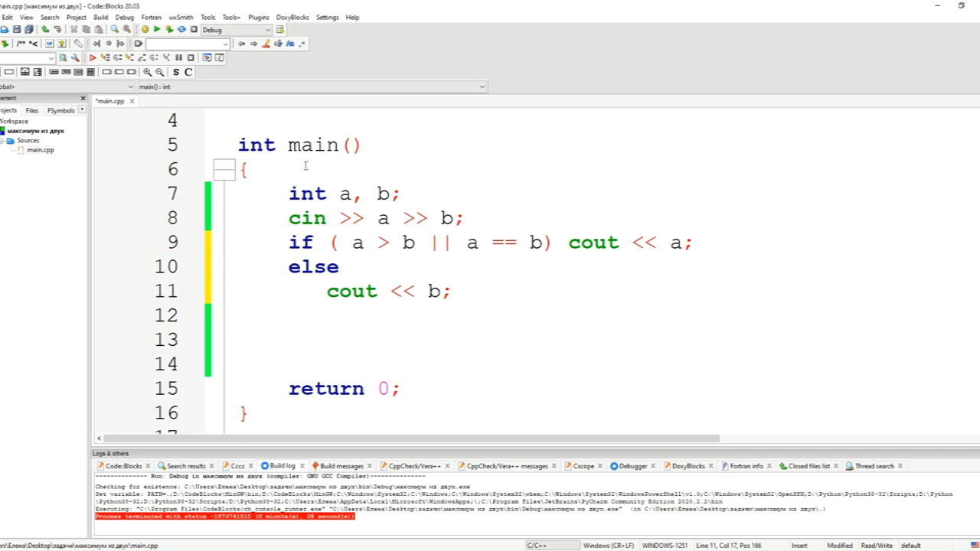980x551 pixels.
Task: Open the Plugins menu
Action: tap(259, 17)
